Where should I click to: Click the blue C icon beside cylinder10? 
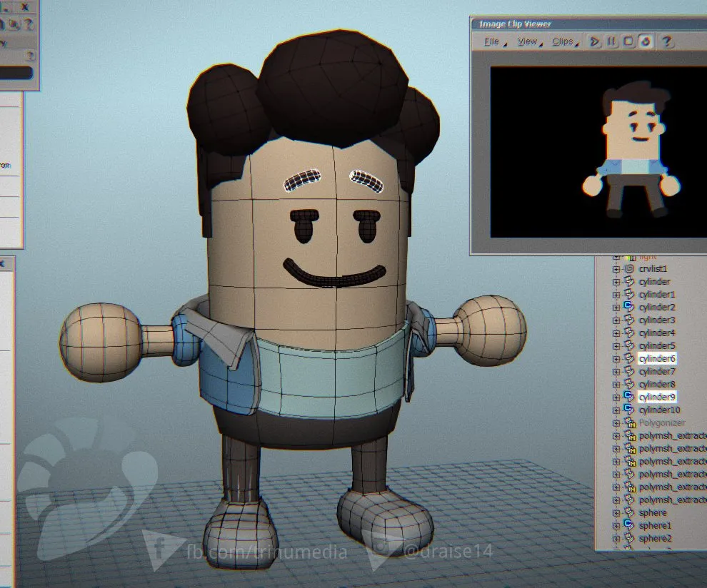(629, 410)
